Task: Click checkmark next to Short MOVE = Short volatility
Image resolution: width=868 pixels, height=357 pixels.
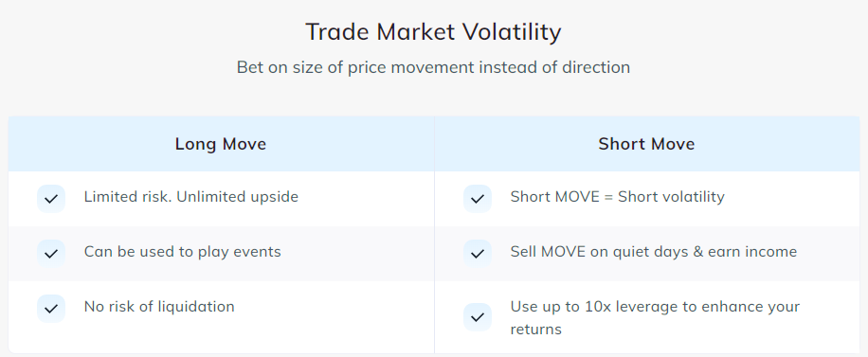Action: [478, 199]
